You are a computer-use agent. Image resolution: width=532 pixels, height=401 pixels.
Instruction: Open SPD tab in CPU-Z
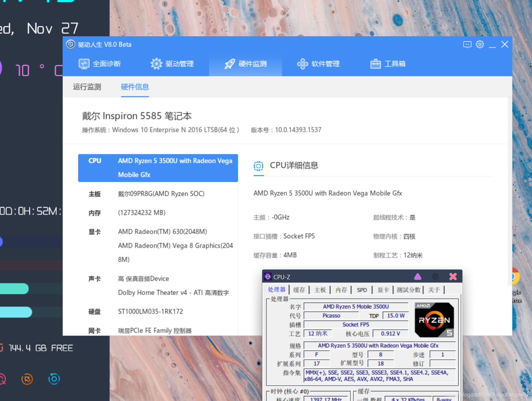click(362, 290)
